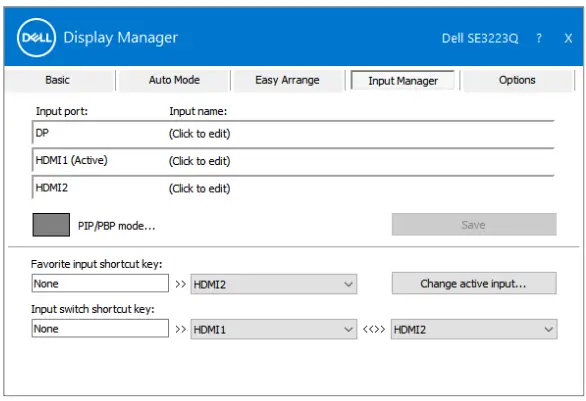Edit the DP input name field
Screen dimensions: 586x401
coord(199,134)
